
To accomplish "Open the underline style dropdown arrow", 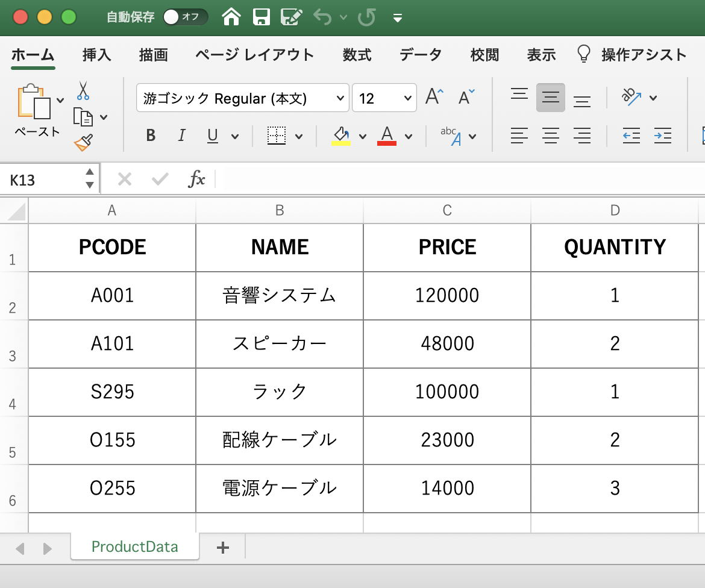I will (235, 136).
